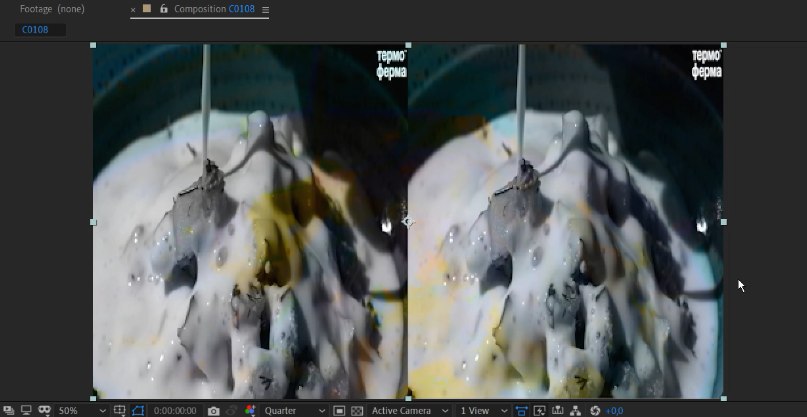
Task: Toggle Pixel Aspect Ratio Correction icon
Action: (x=521, y=411)
